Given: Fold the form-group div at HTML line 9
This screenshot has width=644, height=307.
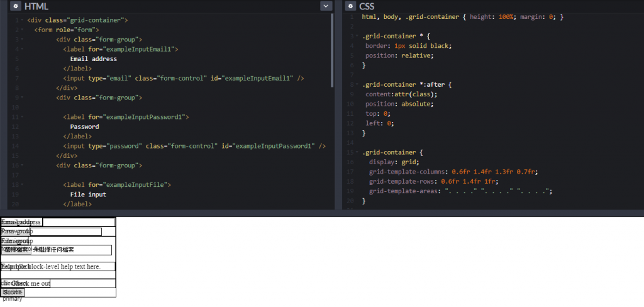Looking at the screenshot, I should pyautogui.click(x=22, y=98).
